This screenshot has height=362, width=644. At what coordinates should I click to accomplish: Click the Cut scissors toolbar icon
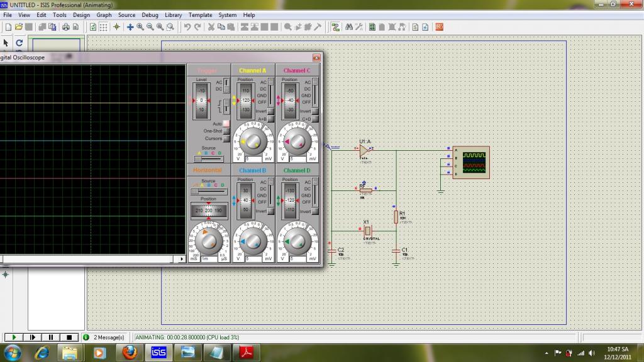[x=212, y=27]
